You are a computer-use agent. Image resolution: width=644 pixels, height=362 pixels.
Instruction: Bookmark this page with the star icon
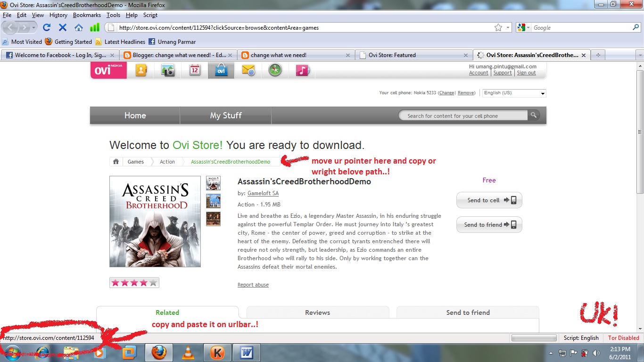498,28
